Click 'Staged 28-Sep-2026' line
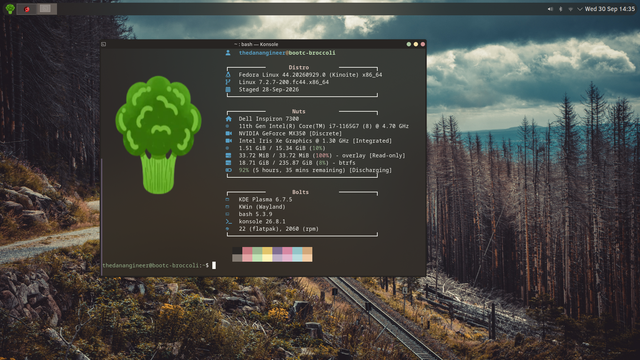 pyautogui.click(x=269, y=89)
